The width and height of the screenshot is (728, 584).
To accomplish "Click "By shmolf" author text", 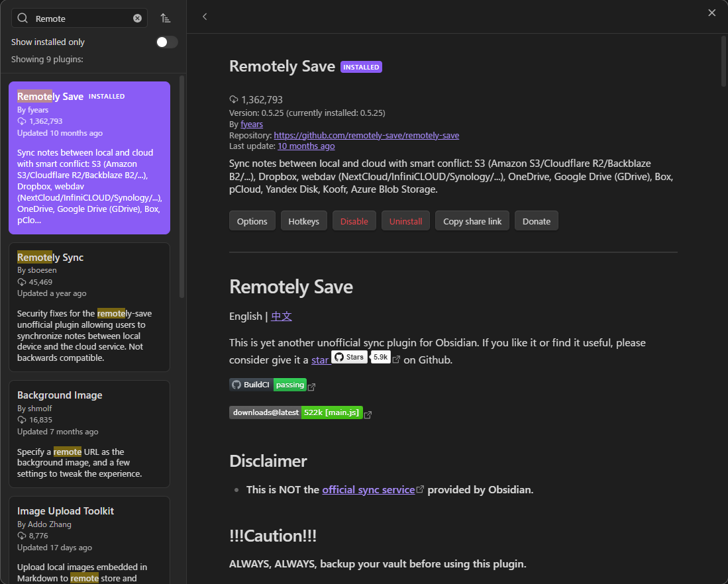I will [x=34, y=408].
